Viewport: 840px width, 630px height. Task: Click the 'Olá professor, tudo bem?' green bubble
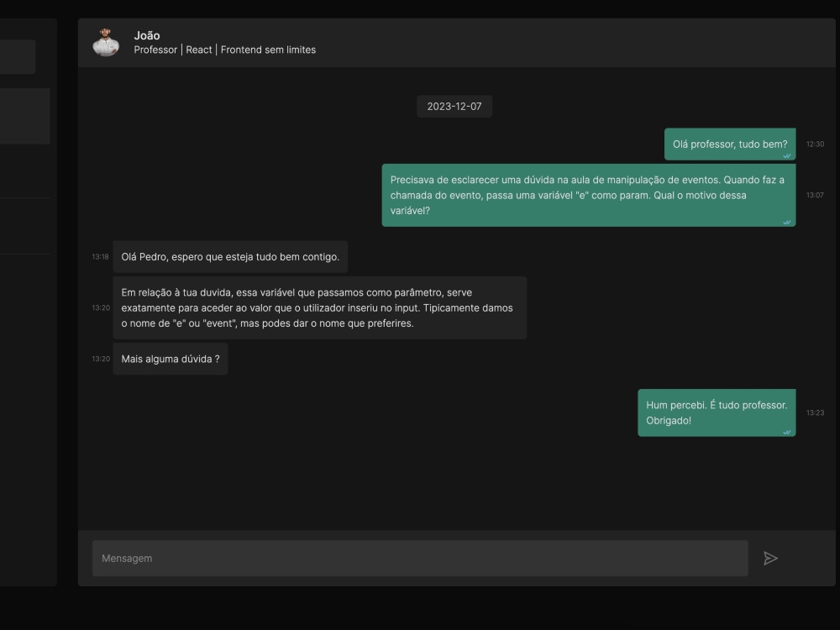point(729,144)
